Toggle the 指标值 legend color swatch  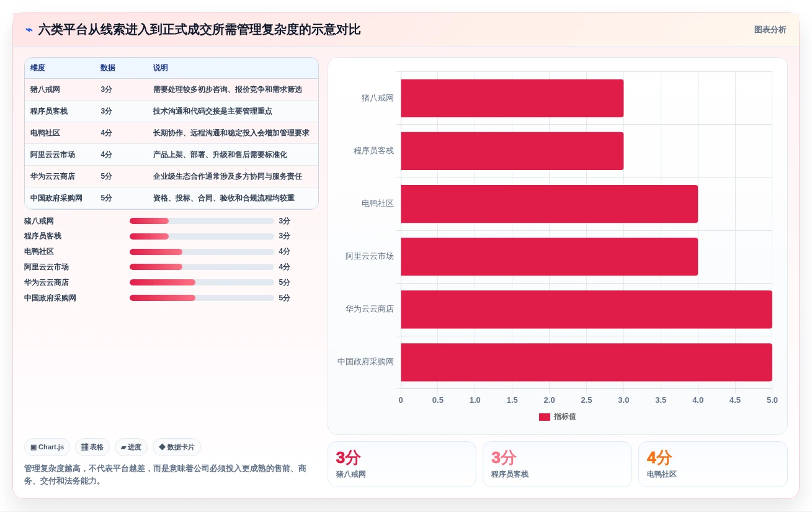545,417
